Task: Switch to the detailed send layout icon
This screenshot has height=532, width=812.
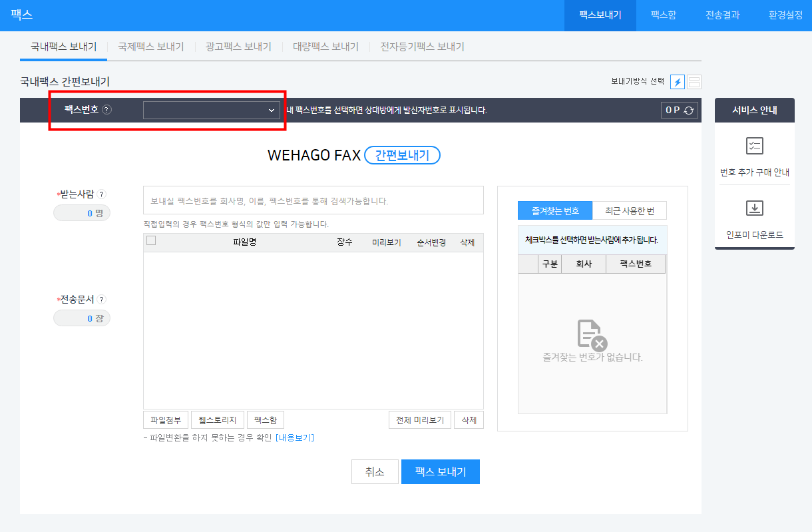Action: [x=694, y=82]
